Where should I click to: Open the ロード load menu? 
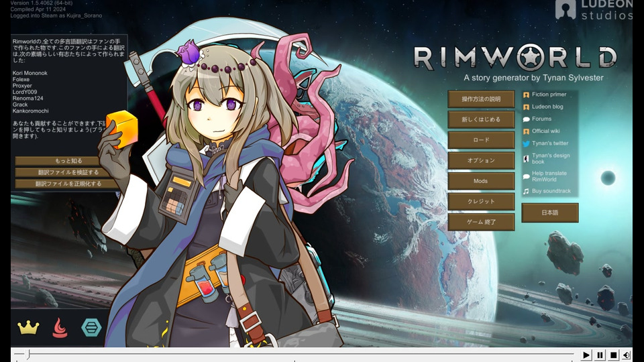(481, 140)
